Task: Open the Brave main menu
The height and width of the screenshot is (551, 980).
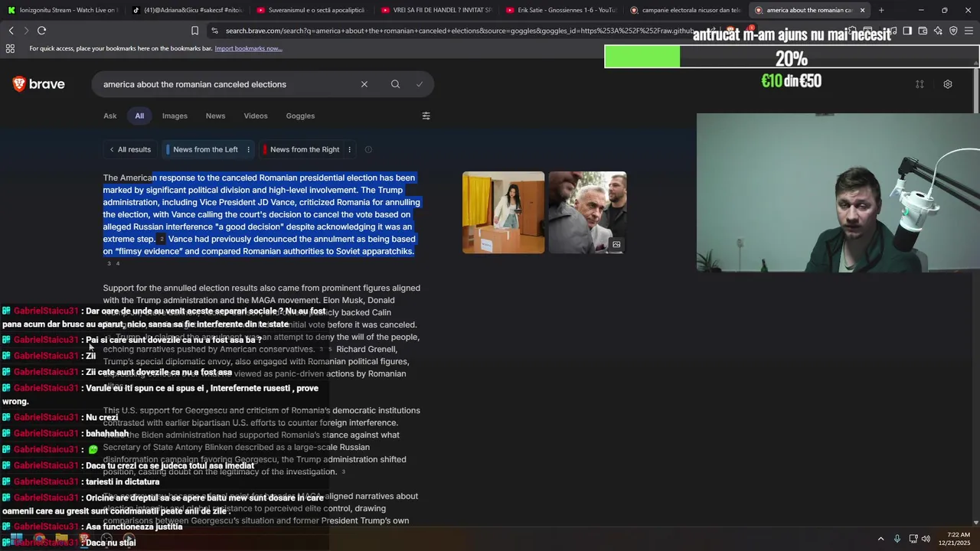Action: click(969, 31)
